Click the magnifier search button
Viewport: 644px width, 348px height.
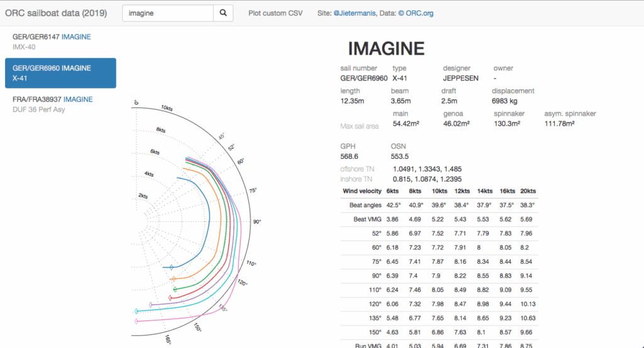(223, 13)
